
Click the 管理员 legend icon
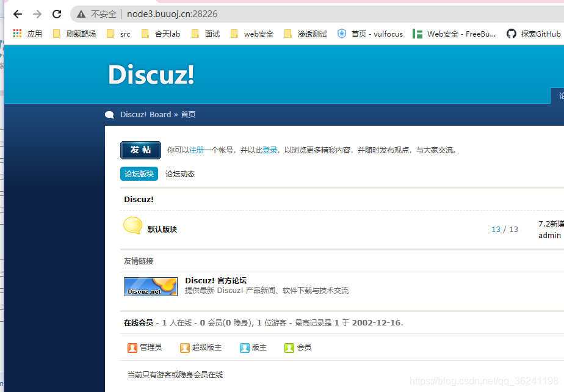point(132,347)
